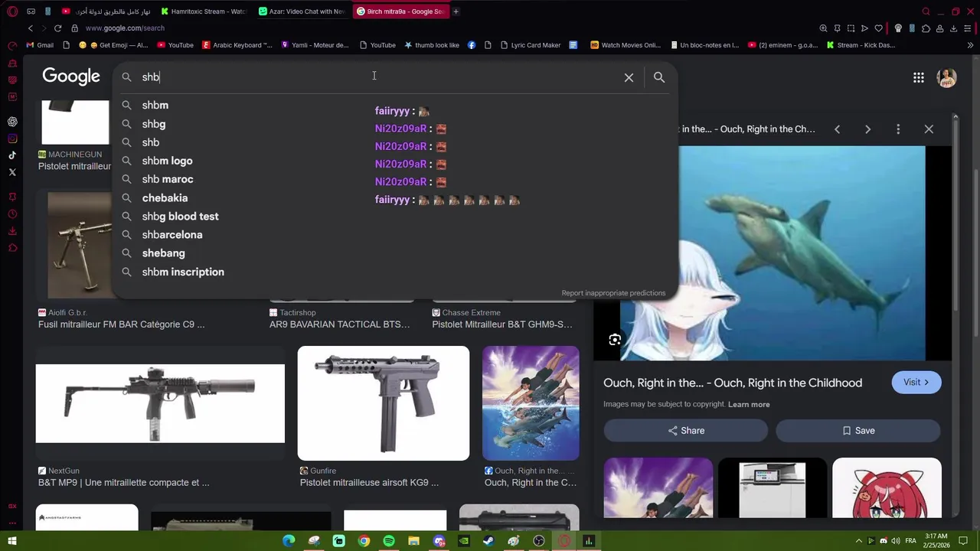Launch Steam from the taskbar

[489, 541]
